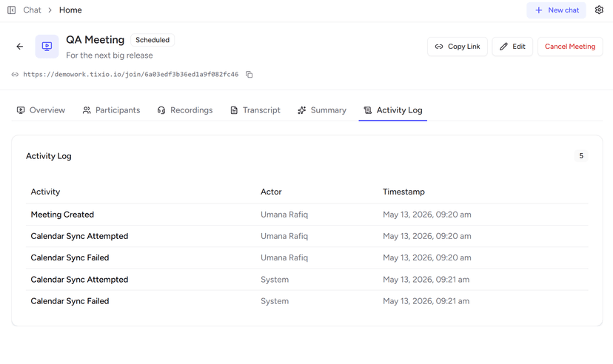
Task: Show the Summary tab
Action: (x=322, y=110)
